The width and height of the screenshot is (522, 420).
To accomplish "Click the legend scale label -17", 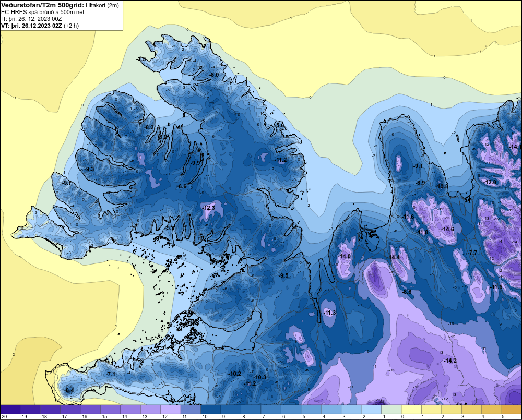I will click(x=63, y=417).
